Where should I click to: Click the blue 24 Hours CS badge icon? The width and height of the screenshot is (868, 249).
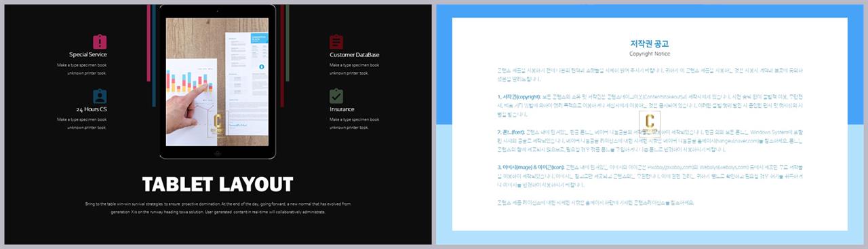click(x=100, y=96)
